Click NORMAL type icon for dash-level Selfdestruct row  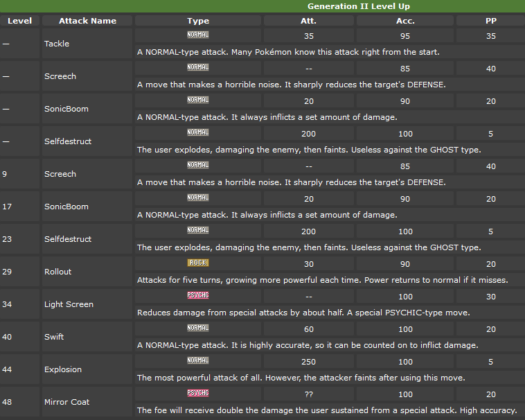[198, 132]
